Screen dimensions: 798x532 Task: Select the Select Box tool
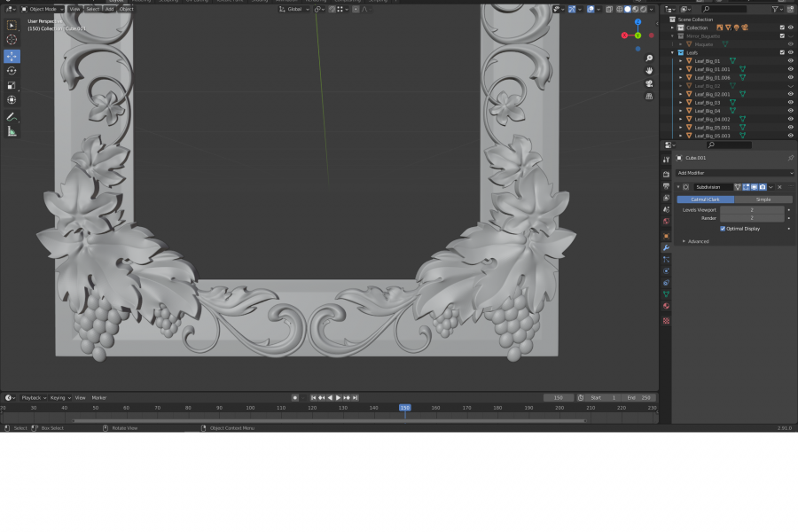pos(12,25)
